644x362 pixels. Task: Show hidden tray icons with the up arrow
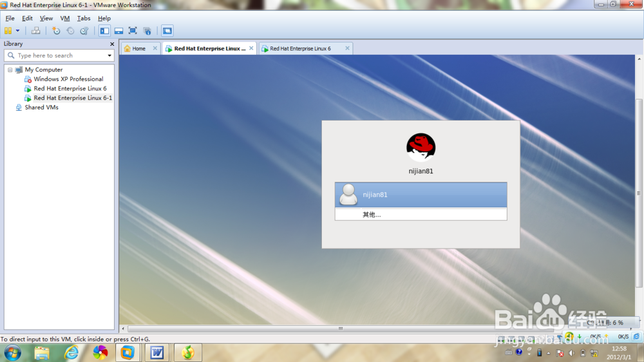click(549, 353)
